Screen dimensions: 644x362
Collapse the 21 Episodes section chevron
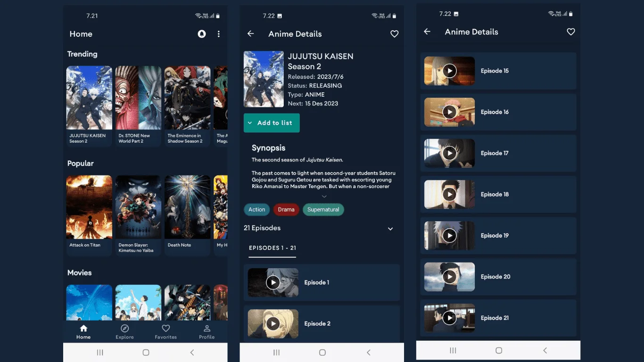(390, 229)
